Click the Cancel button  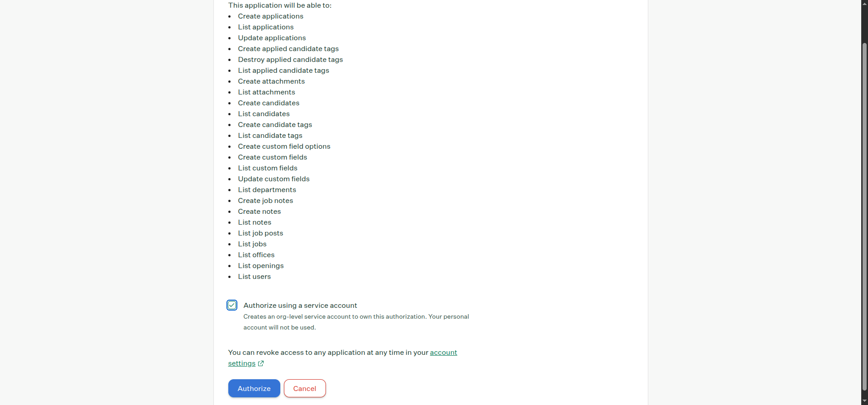point(305,388)
